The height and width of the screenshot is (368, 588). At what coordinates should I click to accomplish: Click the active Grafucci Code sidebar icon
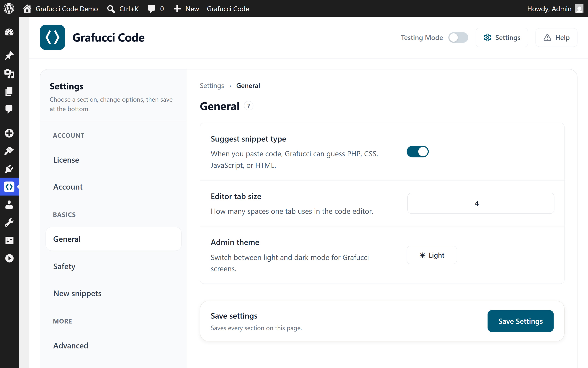tap(9, 187)
